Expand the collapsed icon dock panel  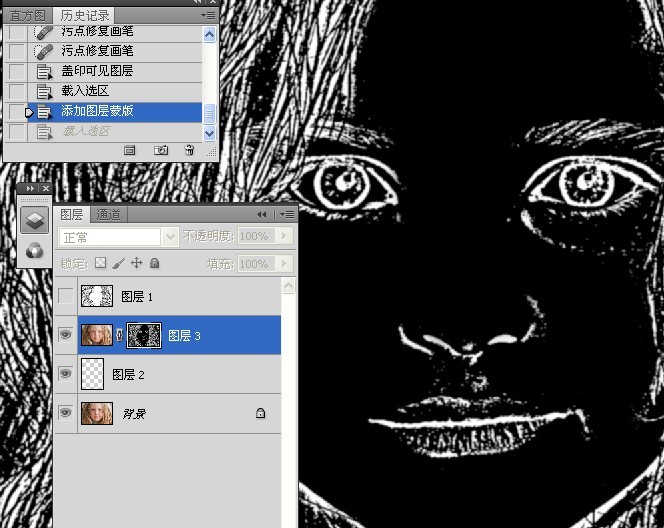click(x=30, y=188)
